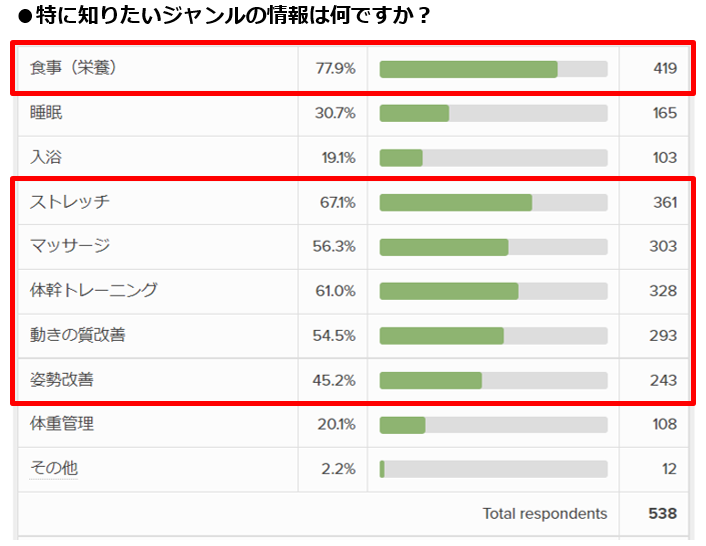Click the 入浴 row label
Viewport: 706px width, 546px height.
tap(46, 157)
